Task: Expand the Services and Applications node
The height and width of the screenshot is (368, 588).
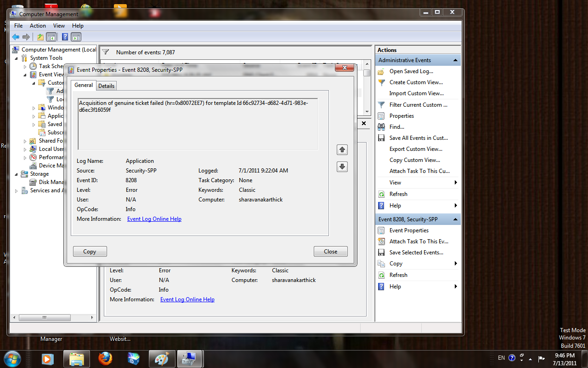Action: (x=17, y=191)
